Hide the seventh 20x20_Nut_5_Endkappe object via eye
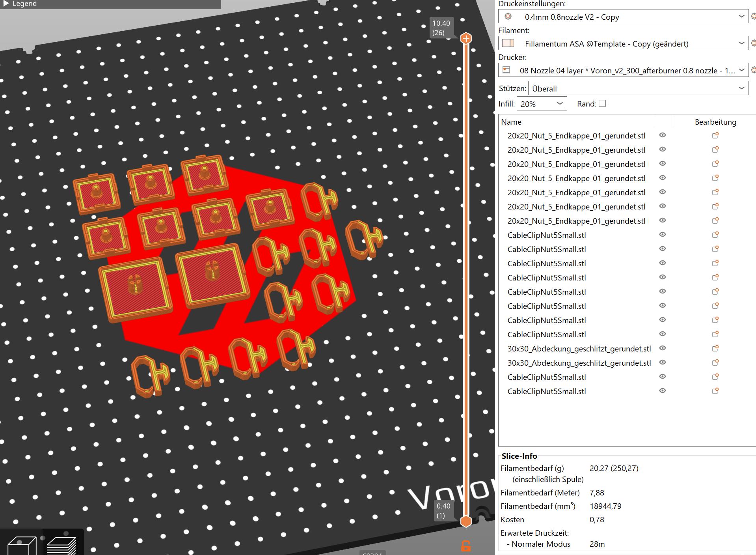Viewport: 756px width, 555px height. [x=663, y=221]
